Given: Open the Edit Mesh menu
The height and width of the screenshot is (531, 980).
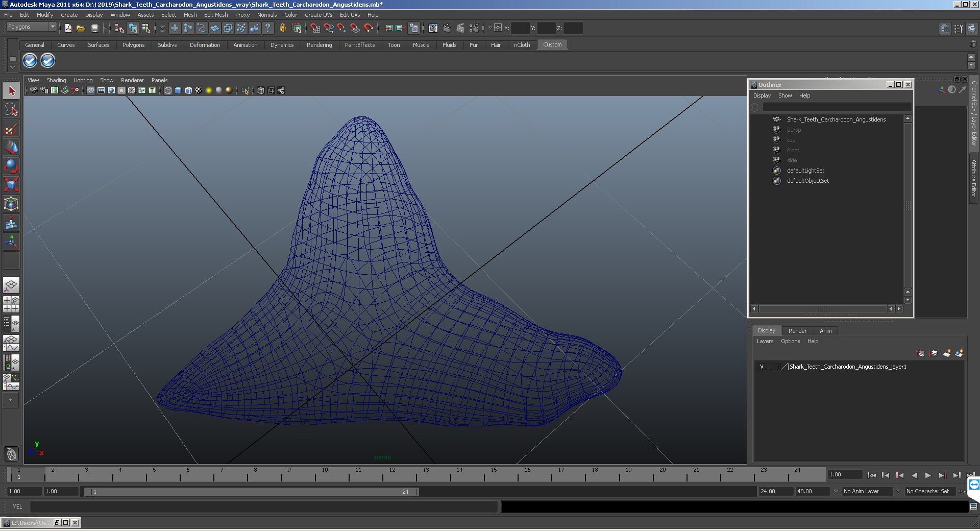Looking at the screenshot, I should pos(216,15).
